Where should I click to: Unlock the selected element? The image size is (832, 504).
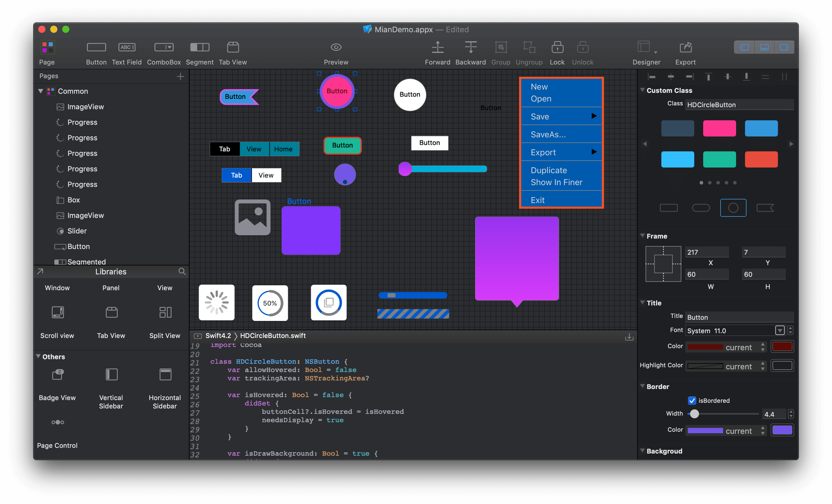pyautogui.click(x=582, y=47)
